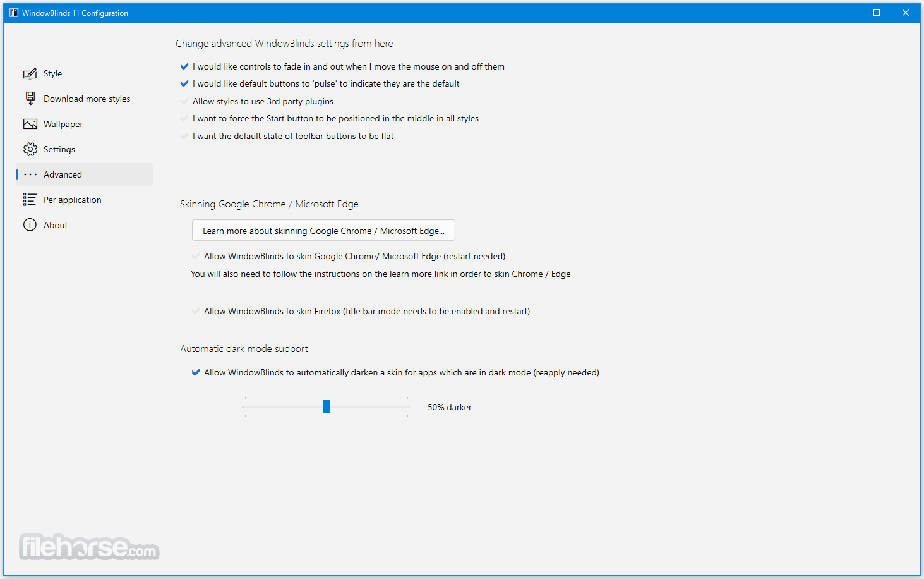Viewport: 924px width, 579px height.
Task: Go to Download more styles
Action: click(x=87, y=99)
